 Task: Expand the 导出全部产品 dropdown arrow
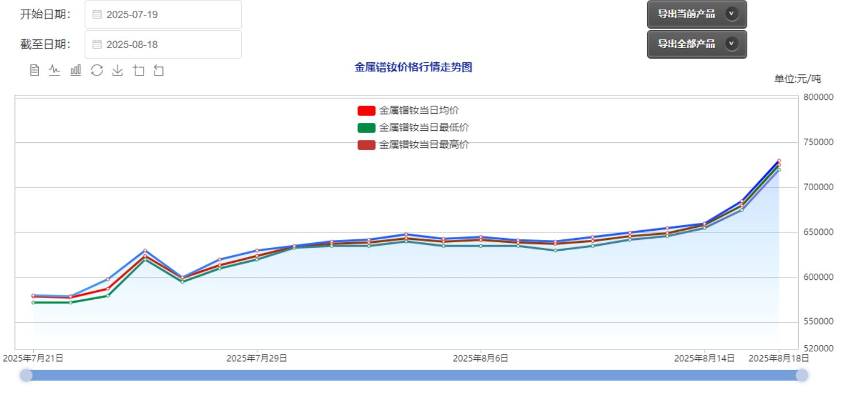click(732, 43)
